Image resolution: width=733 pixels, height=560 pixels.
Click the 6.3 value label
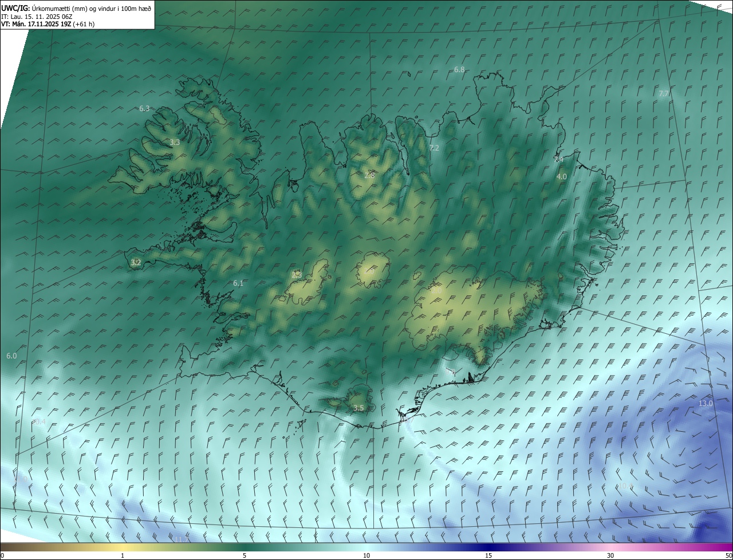[144, 108]
